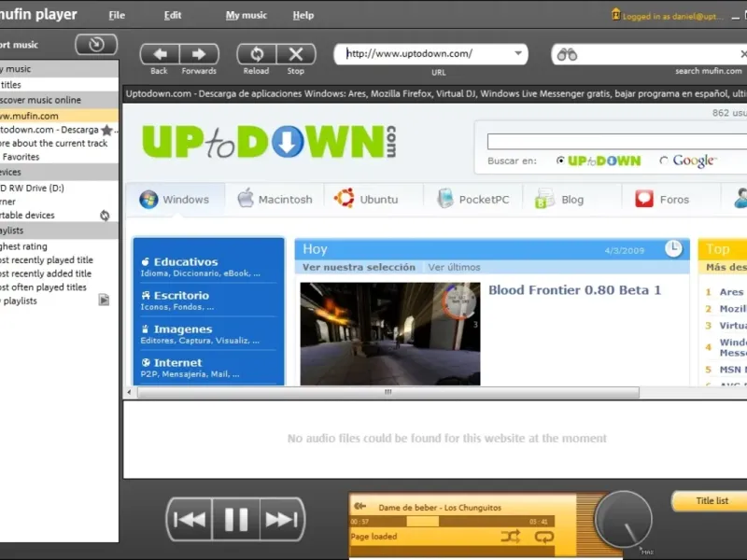Click the URL address field
Screen dimensions: 747x560
(x=429, y=54)
